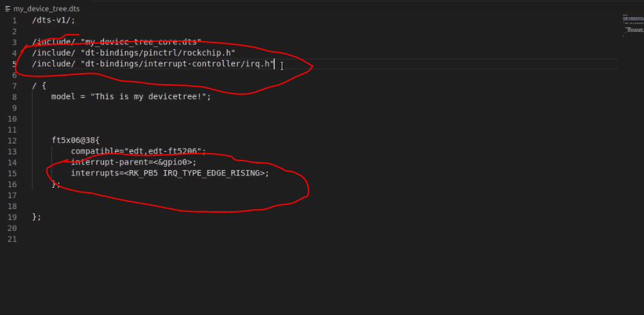Click "dt-bindings/pinctrl/rockchip.h" include path
Viewport: 644px width, 315px height.
(158, 53)
